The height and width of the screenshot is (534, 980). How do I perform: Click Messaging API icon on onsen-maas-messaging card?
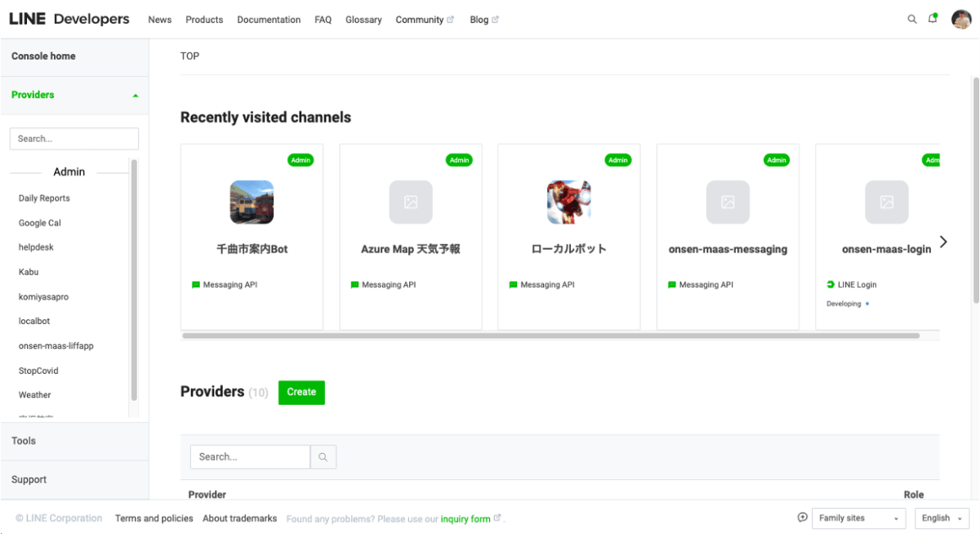tap(672, 285)
